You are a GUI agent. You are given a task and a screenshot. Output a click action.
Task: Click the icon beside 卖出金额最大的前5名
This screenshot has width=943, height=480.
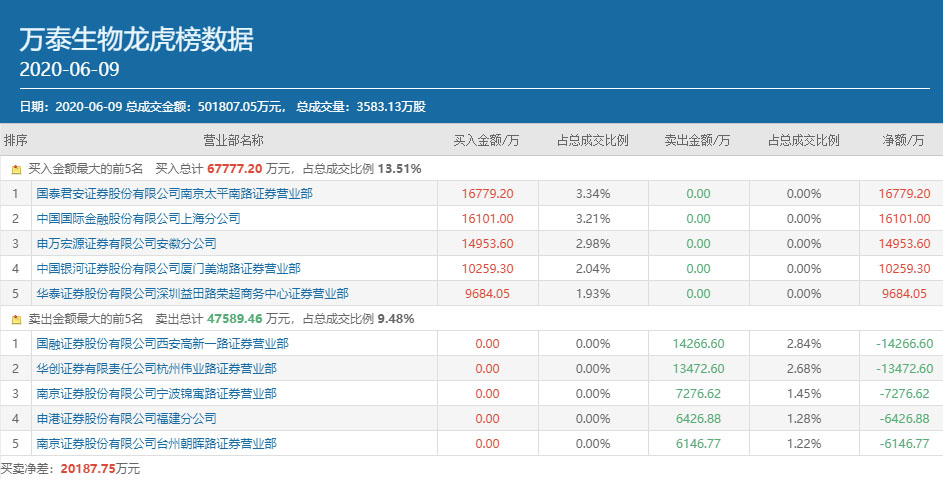pyautogui.click(x=16, y=319)
